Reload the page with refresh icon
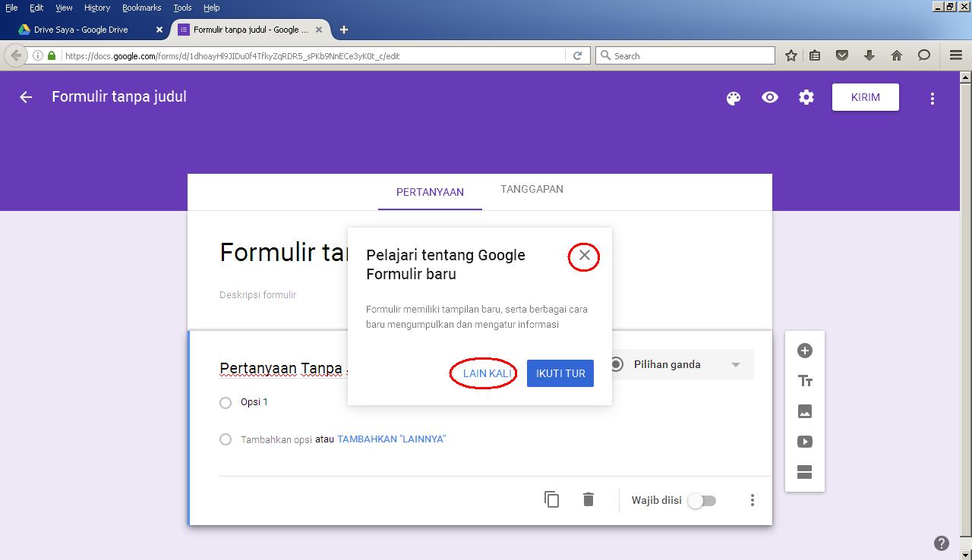Screen dimensions: 972x560 click(x=577, y=55)
